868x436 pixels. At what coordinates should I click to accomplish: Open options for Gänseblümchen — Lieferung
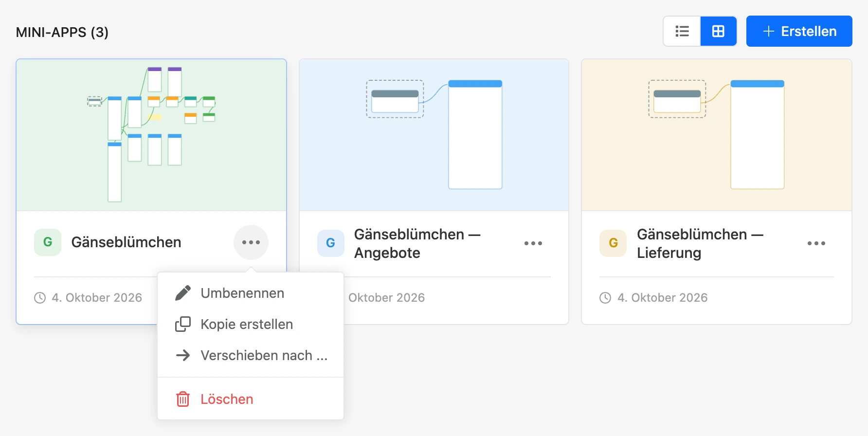[x=816, y=243]
